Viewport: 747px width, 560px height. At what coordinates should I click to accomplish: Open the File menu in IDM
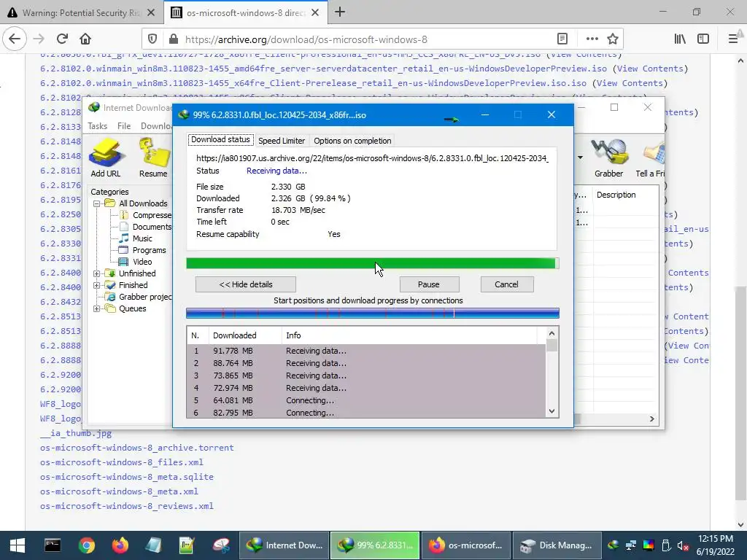coord(124,125)
